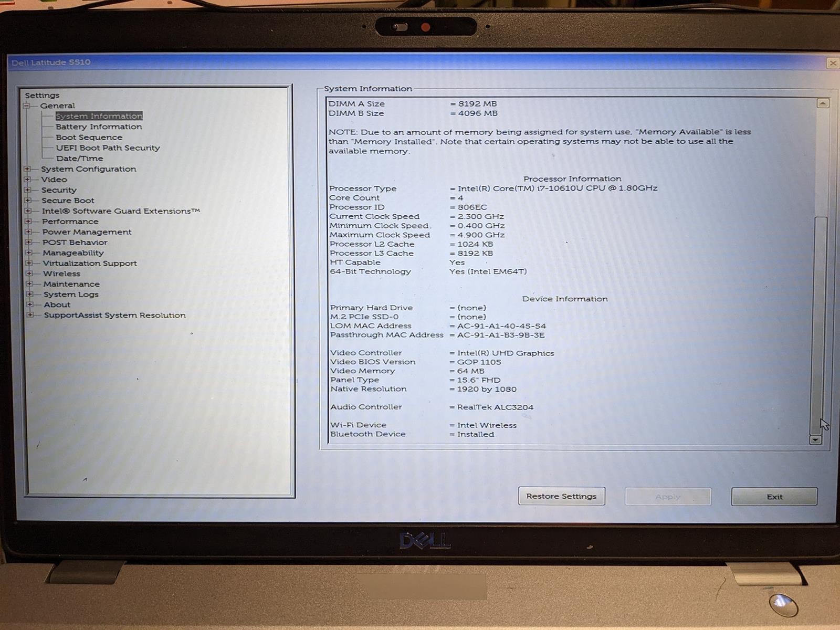The width and height of the screenshot is (840, 630).
Task: Select Wireless category label
Action: click(61, 274)
